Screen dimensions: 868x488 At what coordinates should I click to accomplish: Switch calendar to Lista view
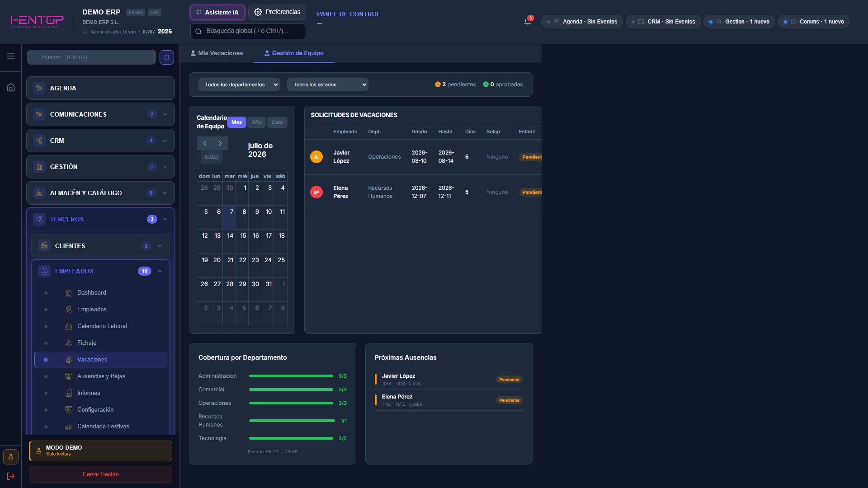[x=277, y=122]
